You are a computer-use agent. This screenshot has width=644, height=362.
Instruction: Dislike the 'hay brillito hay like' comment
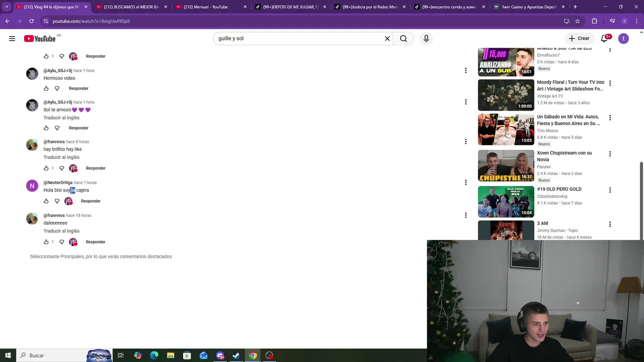[x=62, y=168]
